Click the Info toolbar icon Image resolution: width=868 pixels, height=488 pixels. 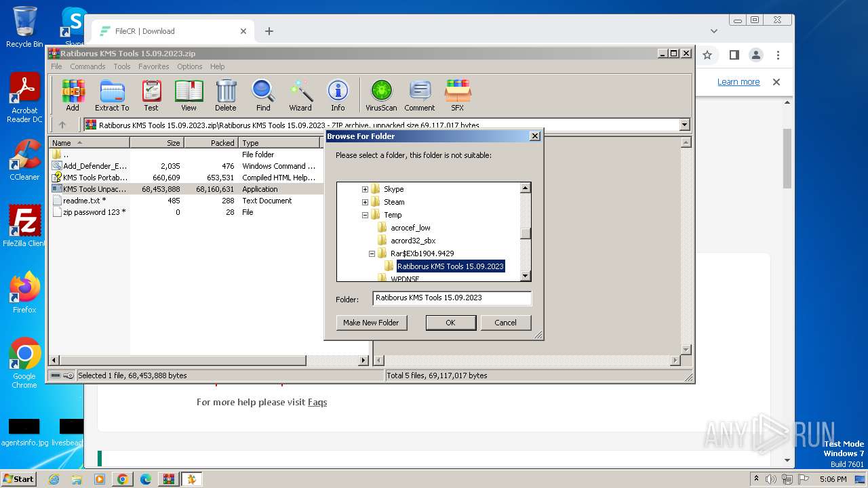point(338,95)
